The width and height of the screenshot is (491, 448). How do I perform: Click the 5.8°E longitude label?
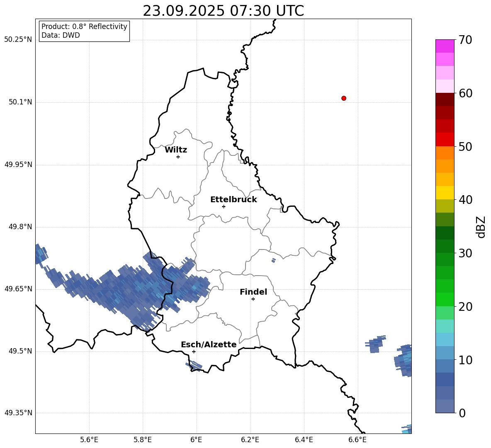pos(143,440)
